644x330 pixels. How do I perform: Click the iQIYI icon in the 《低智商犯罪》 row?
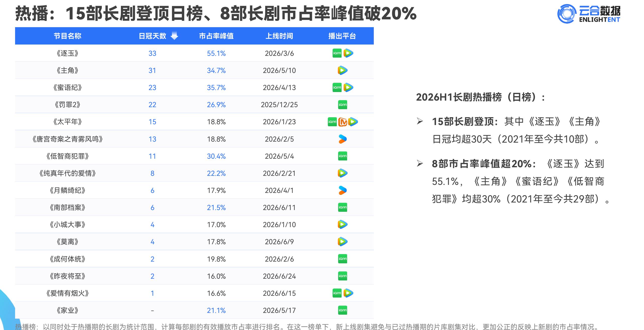point(342,156)
